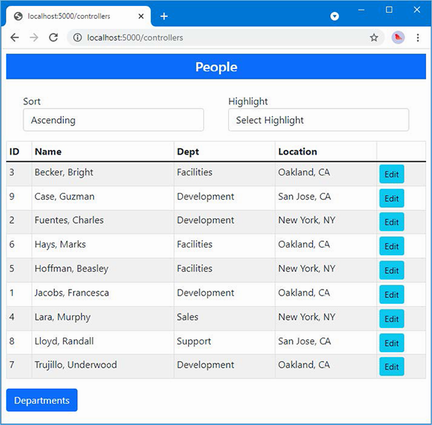Viewport: 432px width, 425px height.
Task: Open the Sort dropdown showing Ascending
Action: point(113,120)
